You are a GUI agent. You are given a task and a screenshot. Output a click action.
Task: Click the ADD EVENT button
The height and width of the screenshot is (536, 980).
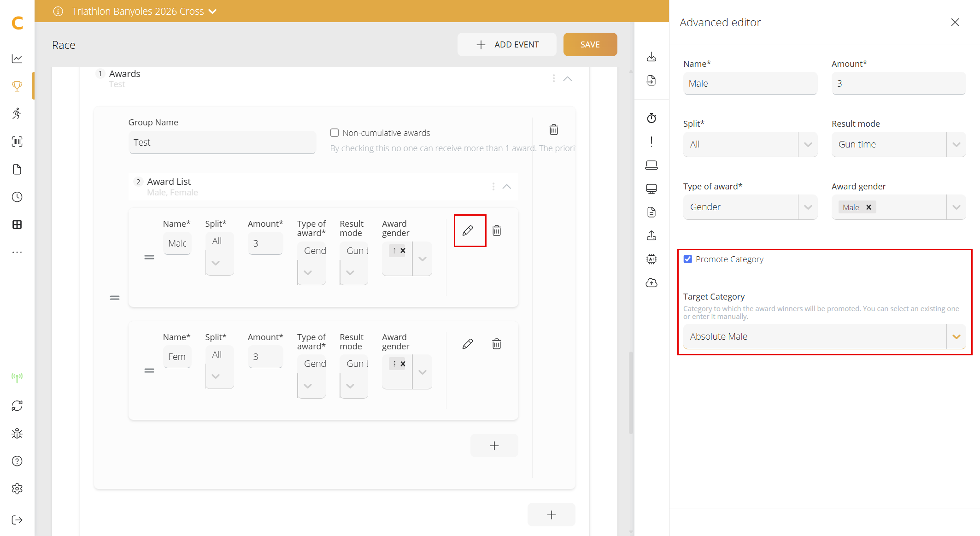click(507, 45)
